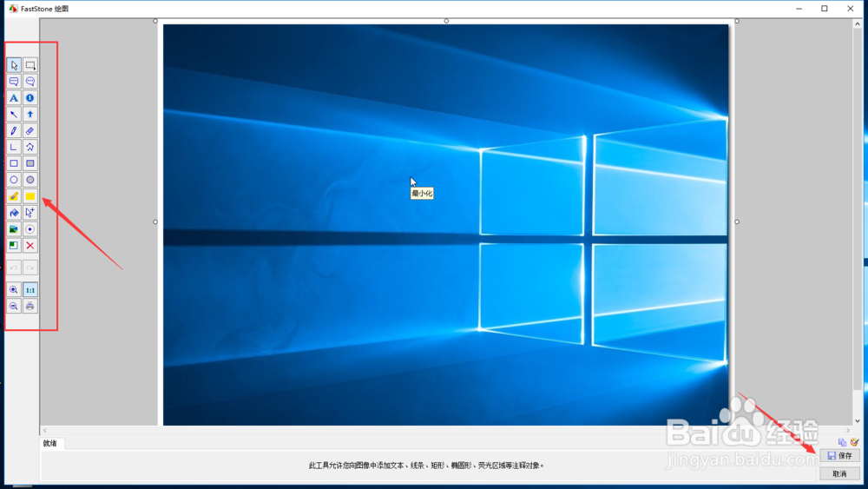Select the filled ellipse tool

(30, 180)
